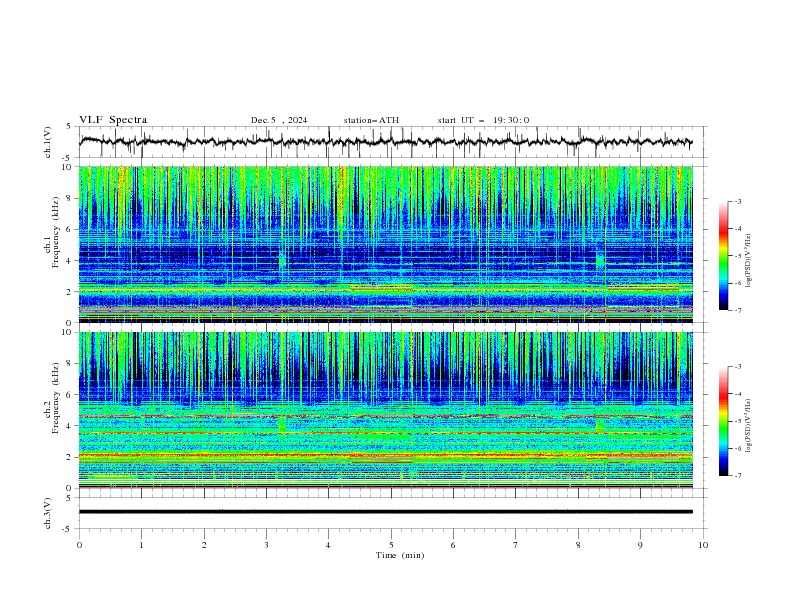Click the ch.1 voltage waveform trace
This screenshot has height=612, width=792.
(x=386, y=142)
